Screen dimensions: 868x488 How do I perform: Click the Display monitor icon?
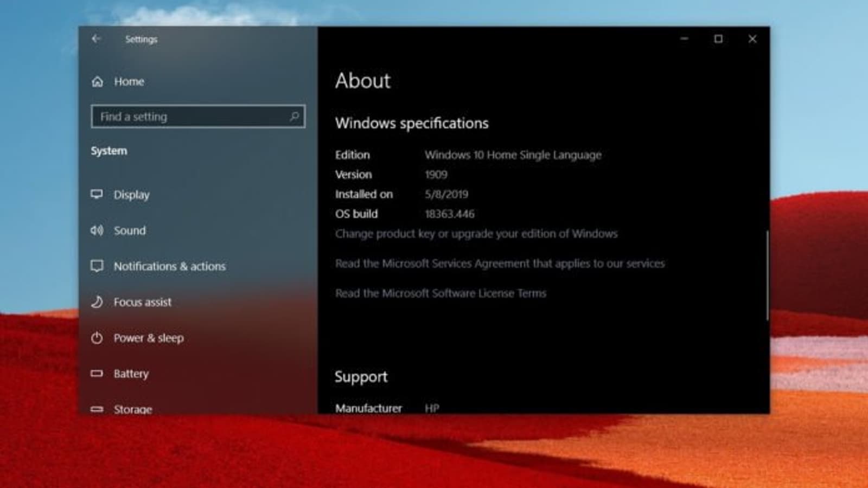97,194
